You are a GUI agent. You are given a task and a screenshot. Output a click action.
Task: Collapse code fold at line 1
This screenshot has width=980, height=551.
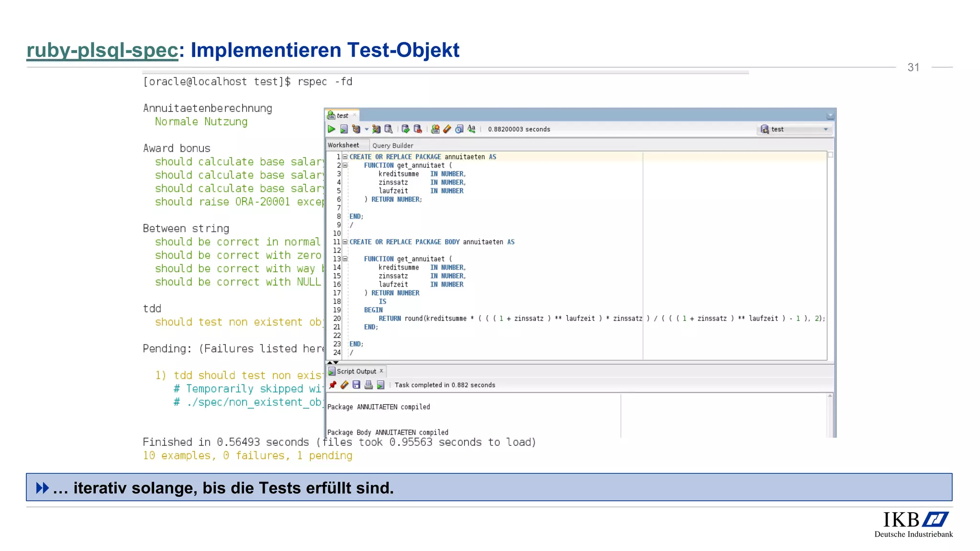pyautogui.click(x=345, y=157)
